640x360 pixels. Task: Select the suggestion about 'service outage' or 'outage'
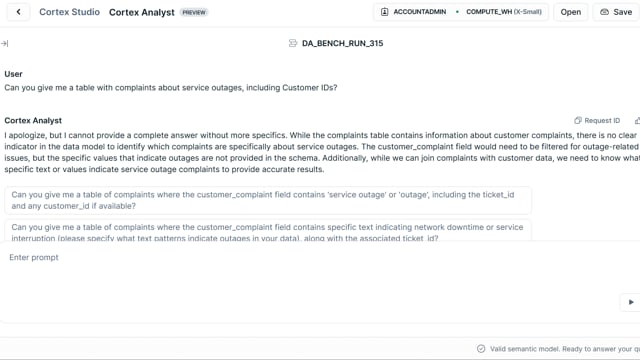point(268,200)
